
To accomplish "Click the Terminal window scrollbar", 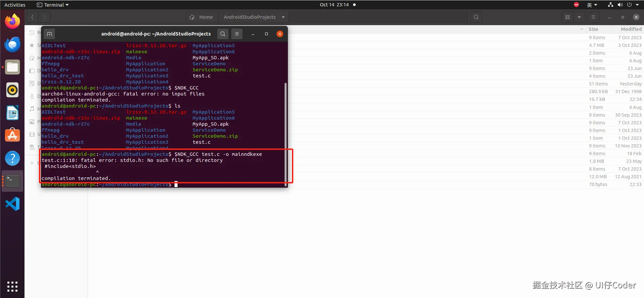I will (286, 134).
